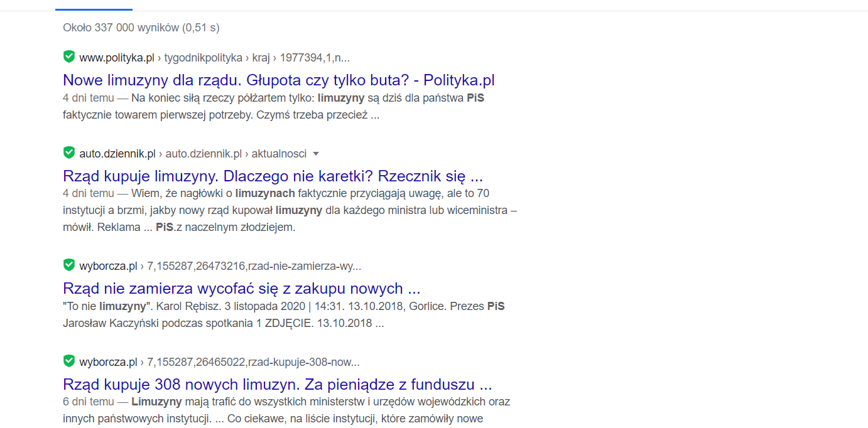The image size is (868, 428).
Task: Click auto.dziennik.pl breadcrumb URL
Action: click(x=193, y=154)
